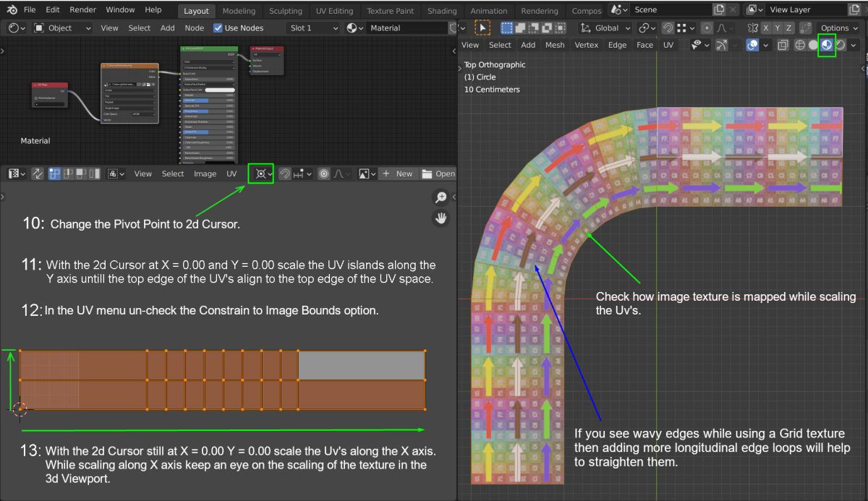Click the pan hand icon
The height and width of the screenshot is (501, 868).
tap(441, 218)
